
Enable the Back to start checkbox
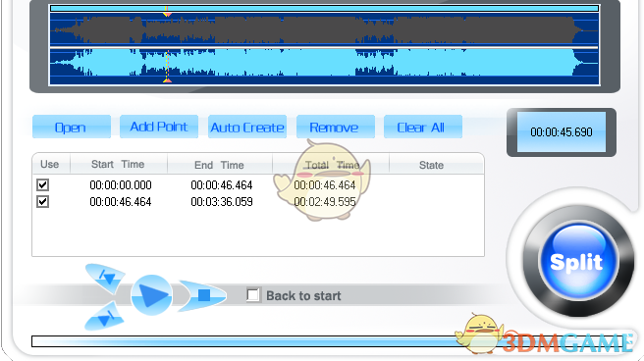252,295
